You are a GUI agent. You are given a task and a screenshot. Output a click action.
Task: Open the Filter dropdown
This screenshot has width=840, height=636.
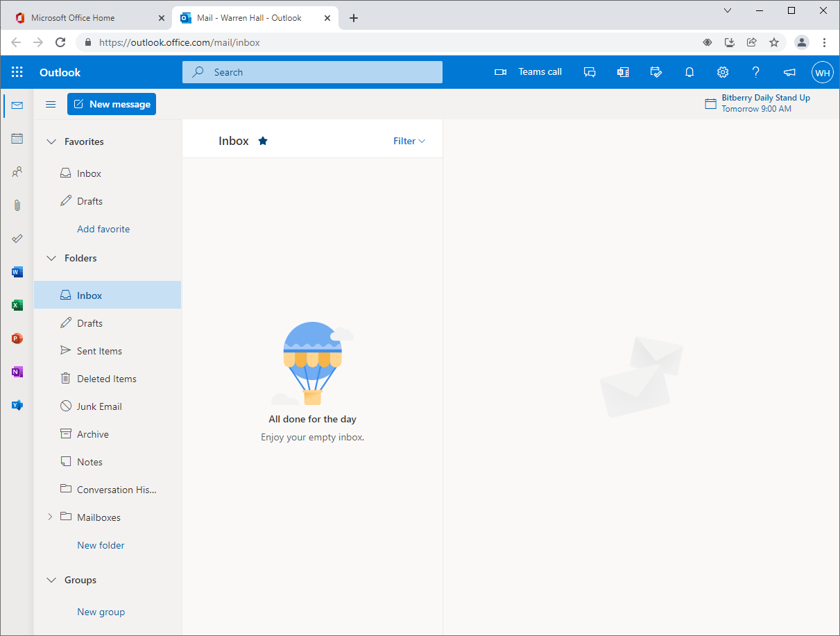[x=409, y=141]
